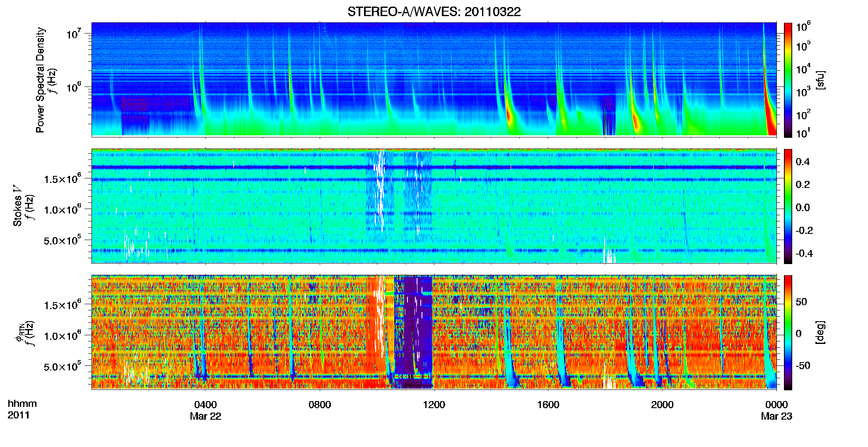The width and height of the screenshot is (868, 447).
Task: Select the 0.2 tick on the Stokes V colorbar
Action: point(803,185)
